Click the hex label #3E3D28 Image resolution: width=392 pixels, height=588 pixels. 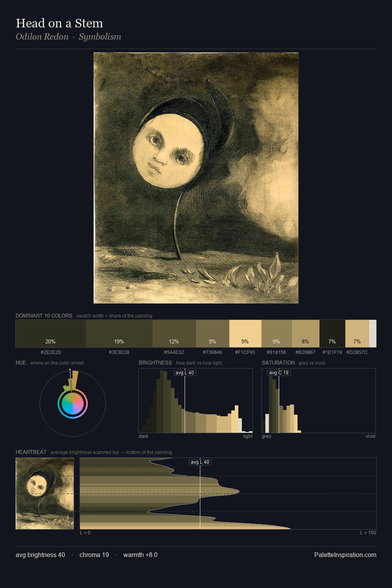(x=119, y=352)
